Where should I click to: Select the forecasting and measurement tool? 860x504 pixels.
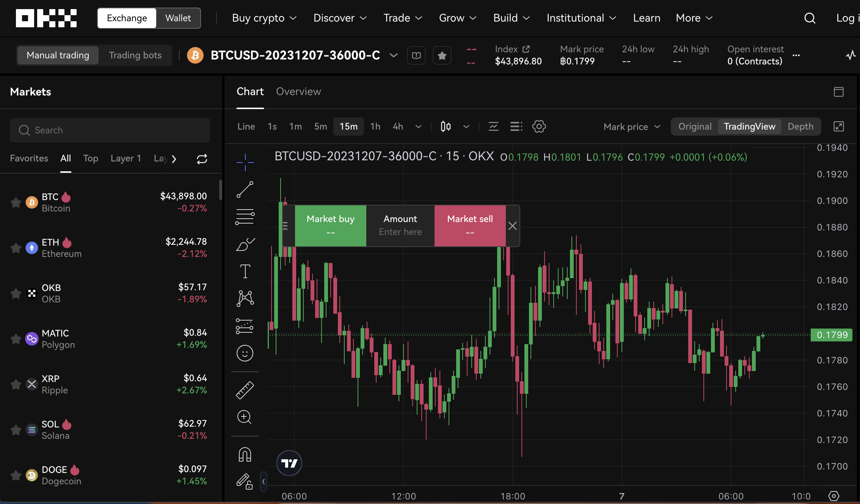click(x=245, y=326)
